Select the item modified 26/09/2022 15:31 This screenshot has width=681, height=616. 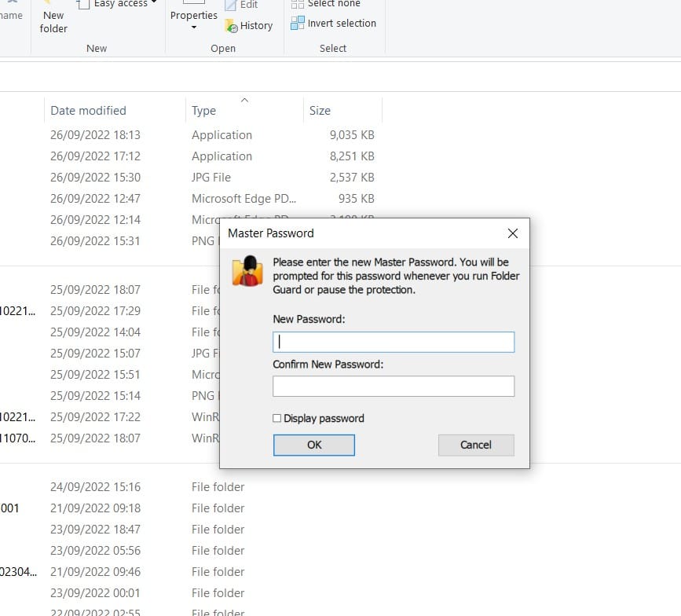tap(109, 241)
